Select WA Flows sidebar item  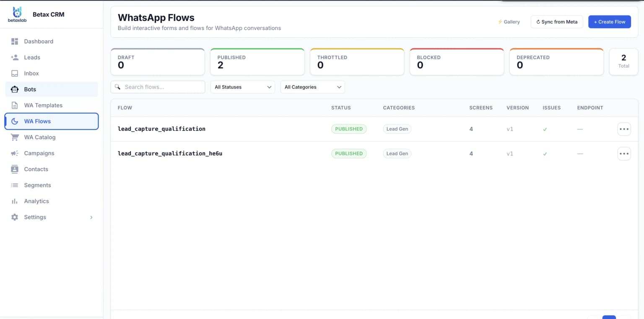point(52,121)
